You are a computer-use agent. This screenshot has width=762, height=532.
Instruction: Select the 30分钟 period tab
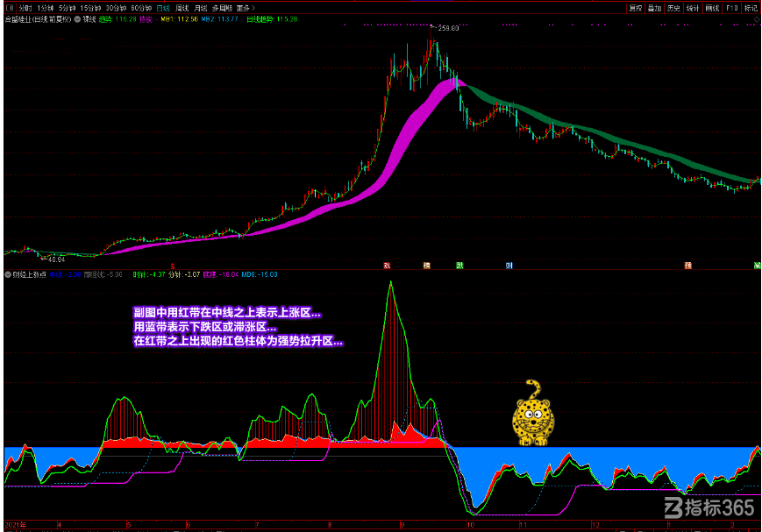click(x=116, y=8)
